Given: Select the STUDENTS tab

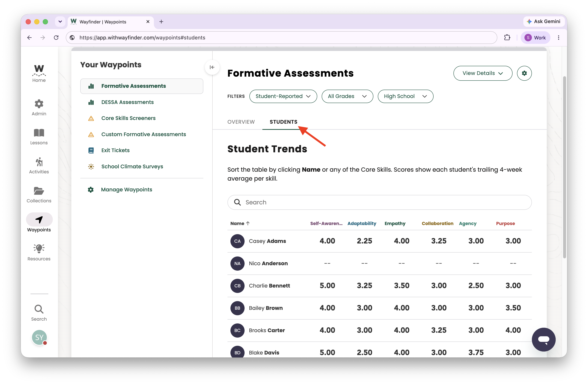Looking at the screenshot, I should click(283, 122).
